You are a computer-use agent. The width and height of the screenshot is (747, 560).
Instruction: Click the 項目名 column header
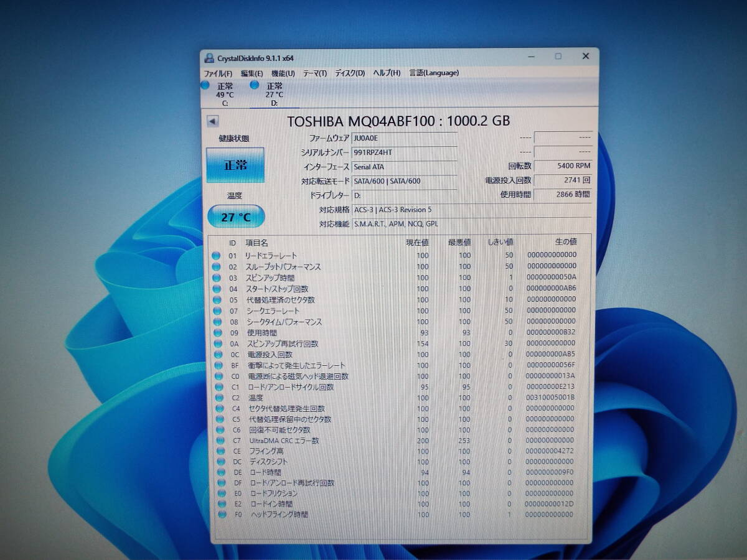256,243
